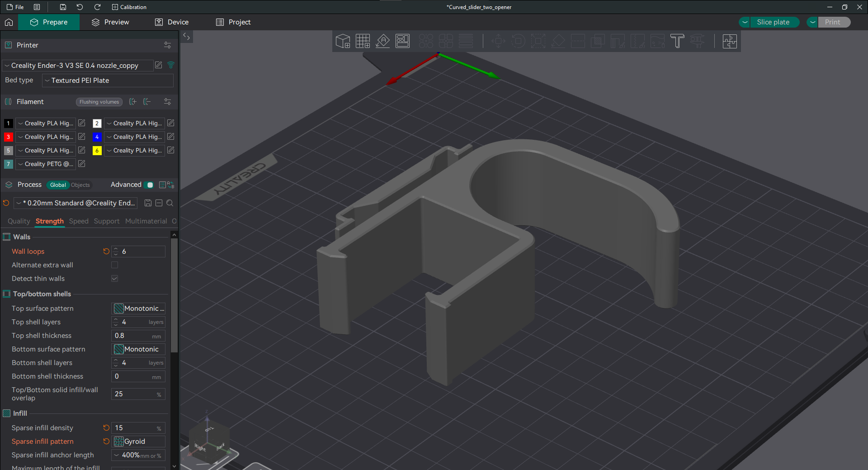
Task: Open the Sparse infill pattern Gyroid dropdown
Action: click(138, 442)
